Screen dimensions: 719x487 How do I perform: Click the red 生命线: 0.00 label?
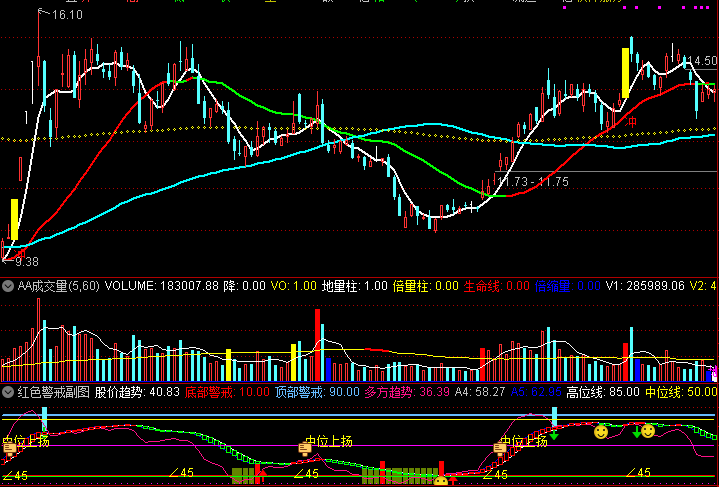click(497, 286)
